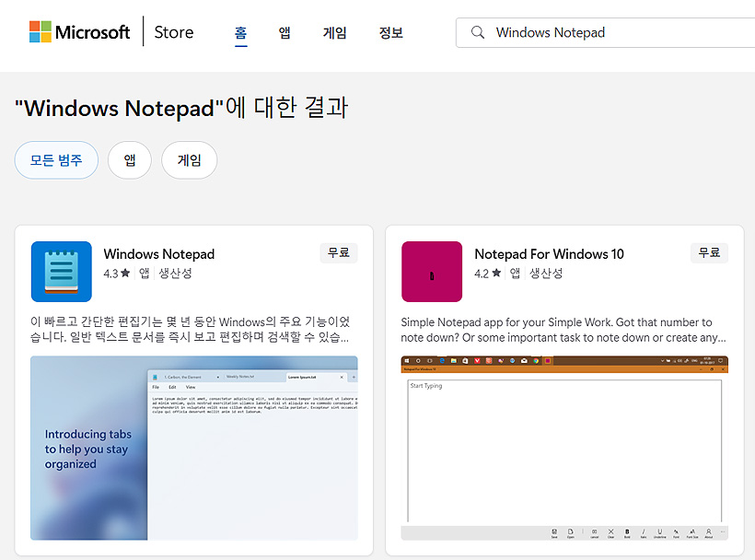
Task: Click the Notepad For Windows 10 title
Action: (x=549, y=254)
